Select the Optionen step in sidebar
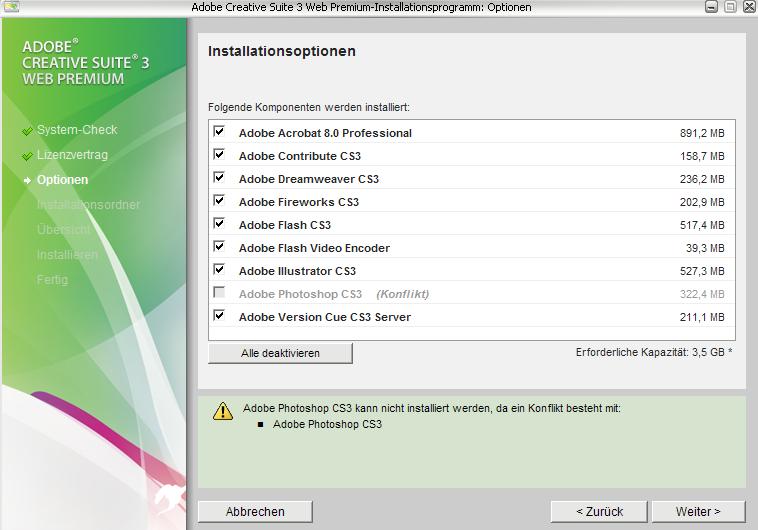This screenshot has height=530, width=758. click(x=63, y=180)
